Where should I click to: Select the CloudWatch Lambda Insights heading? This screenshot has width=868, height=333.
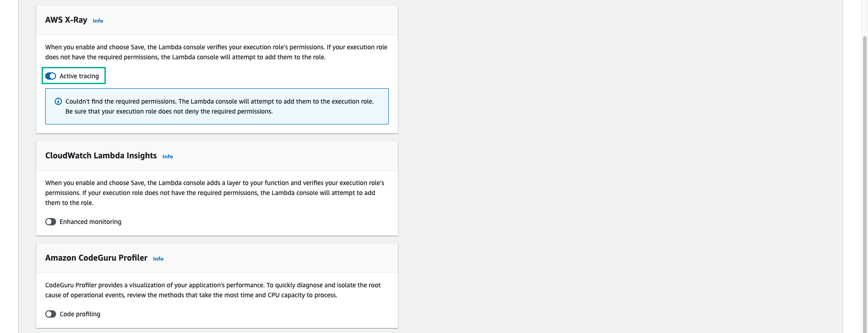[101, 156]
